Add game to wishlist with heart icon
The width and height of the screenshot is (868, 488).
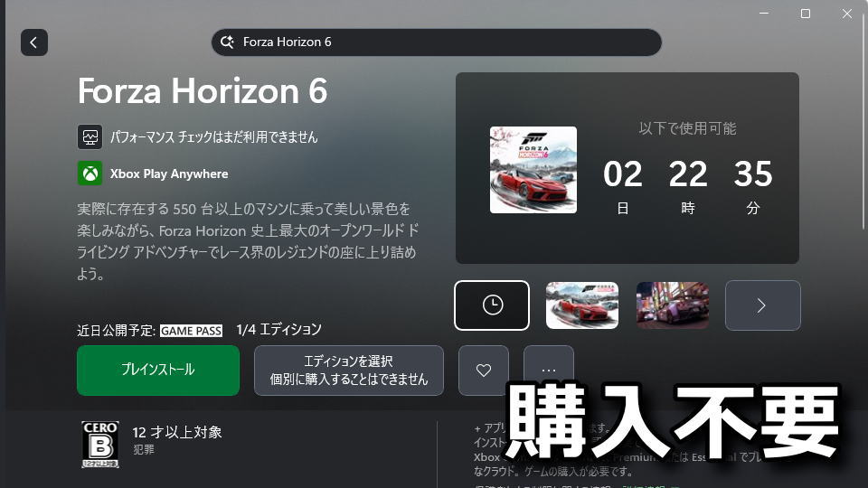click(483, 371)
